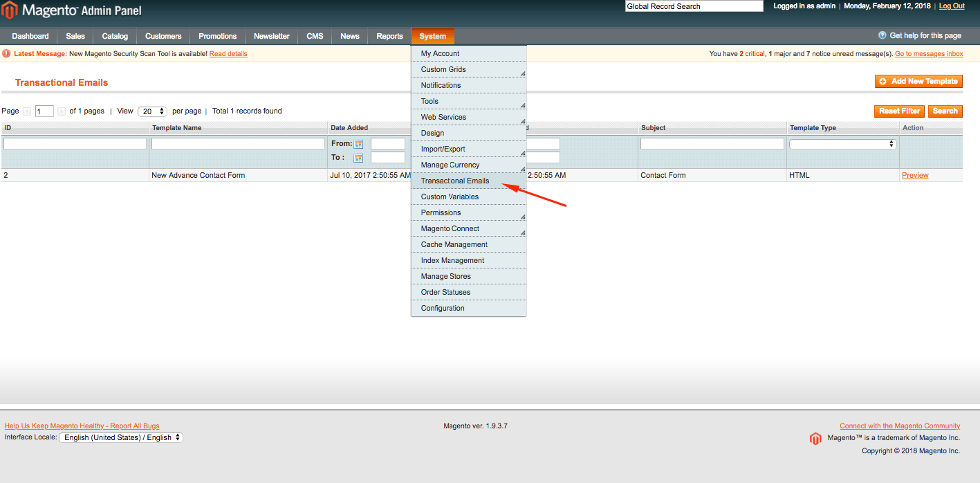Select Transactional Emails menu entry
The image size is (980, 483).
tap(469, 181)
